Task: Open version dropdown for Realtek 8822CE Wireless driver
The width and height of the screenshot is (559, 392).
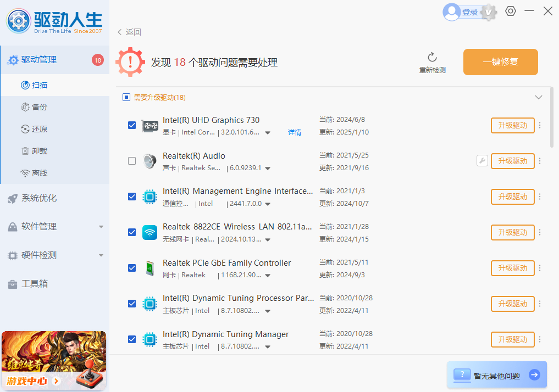Action: [268, 239]
